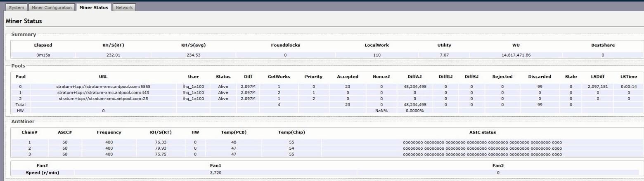Image resolution: width=644 pixels, height=181 pixels.
Task: Click the Utility value 7.07
Action: pyautogui.click(x=444, y=55)
